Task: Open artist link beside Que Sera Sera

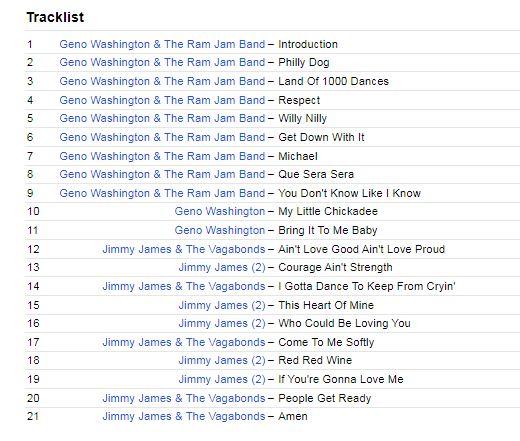Action: click(x=162, y=174)
